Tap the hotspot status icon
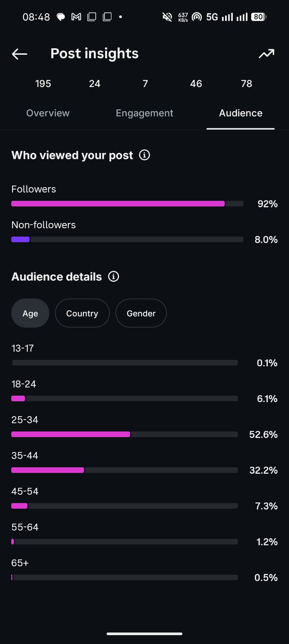 tap(197, 17)
